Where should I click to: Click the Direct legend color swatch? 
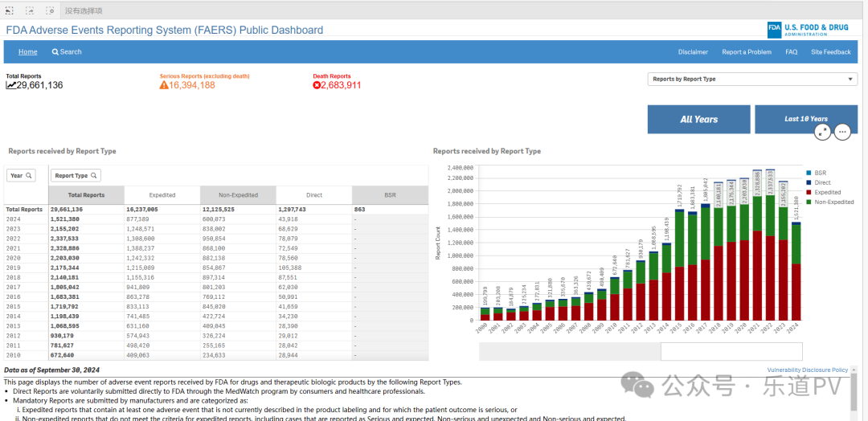pos(809,182)
